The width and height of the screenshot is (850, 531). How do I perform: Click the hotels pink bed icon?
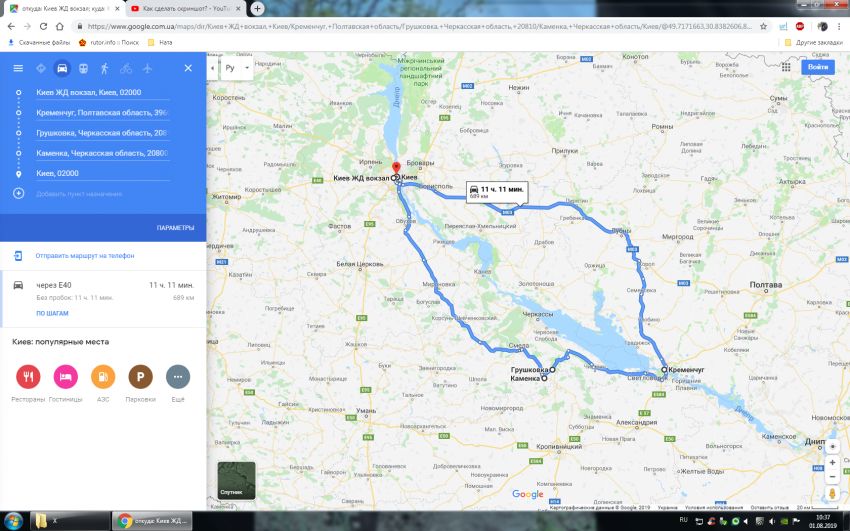click(66, 377)
